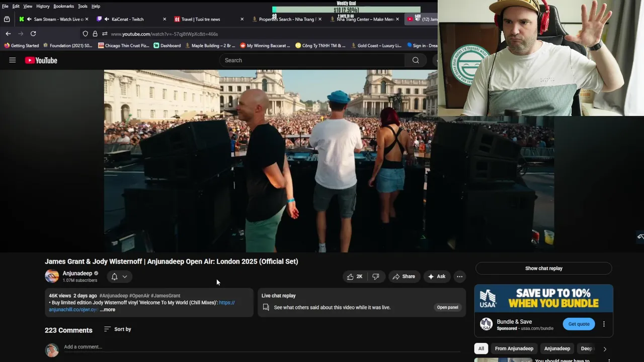644x362 pixels.
Task: Open the View menu
Action: click(x=28, y=6)
